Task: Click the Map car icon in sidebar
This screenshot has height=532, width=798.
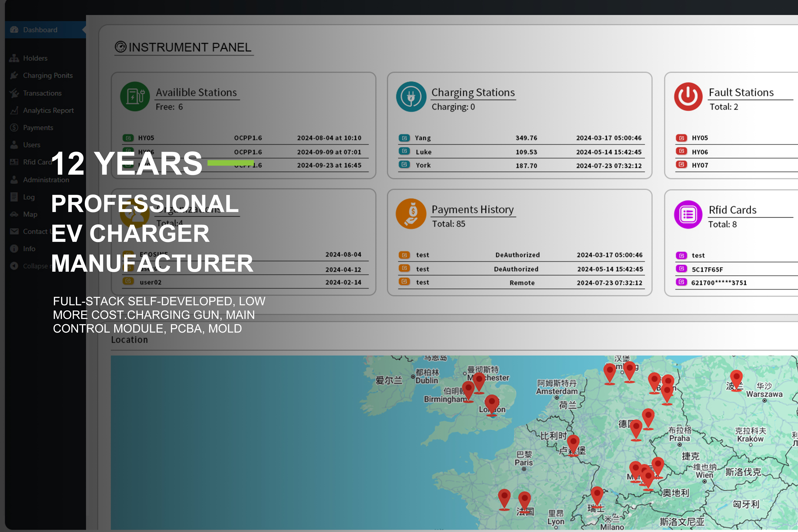Action: click(x=14, y=214)
